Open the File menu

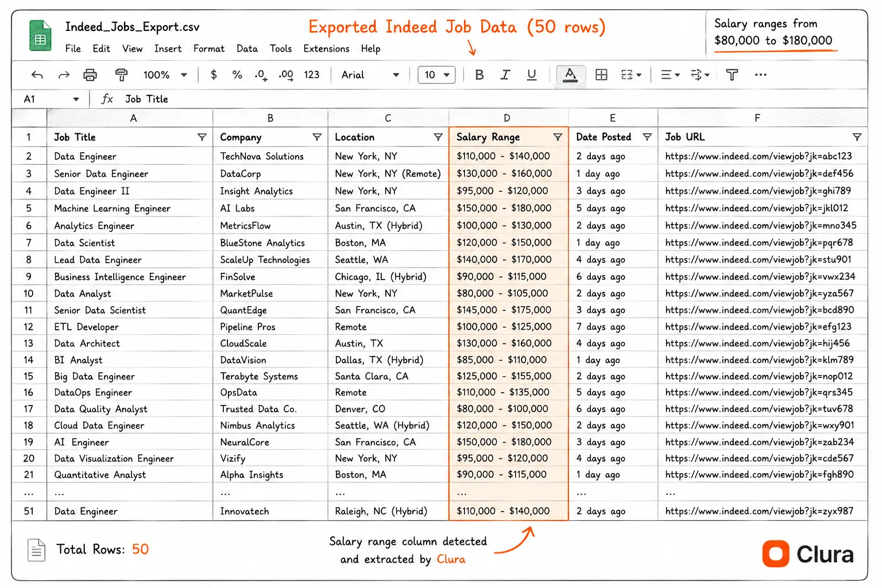coord(73,49)
